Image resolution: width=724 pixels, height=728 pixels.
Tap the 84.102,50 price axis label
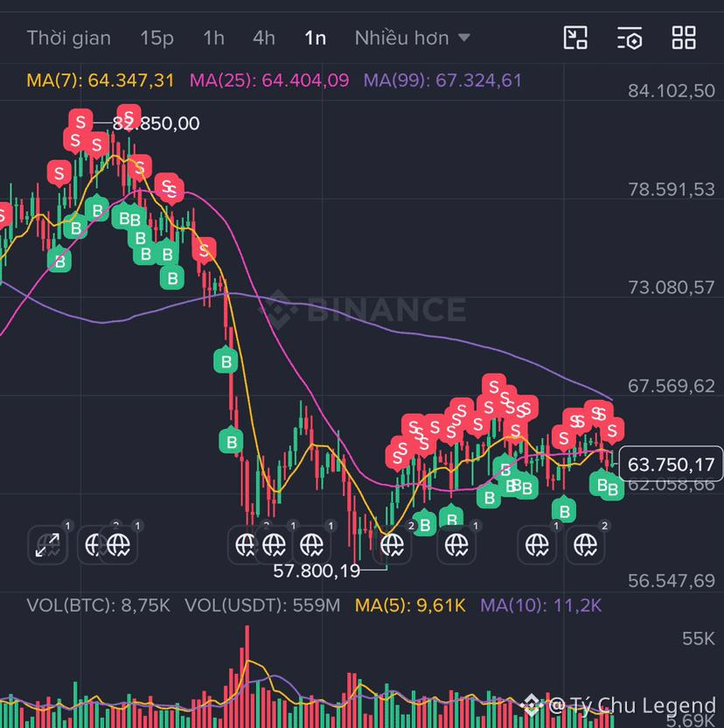pos(671,91)
